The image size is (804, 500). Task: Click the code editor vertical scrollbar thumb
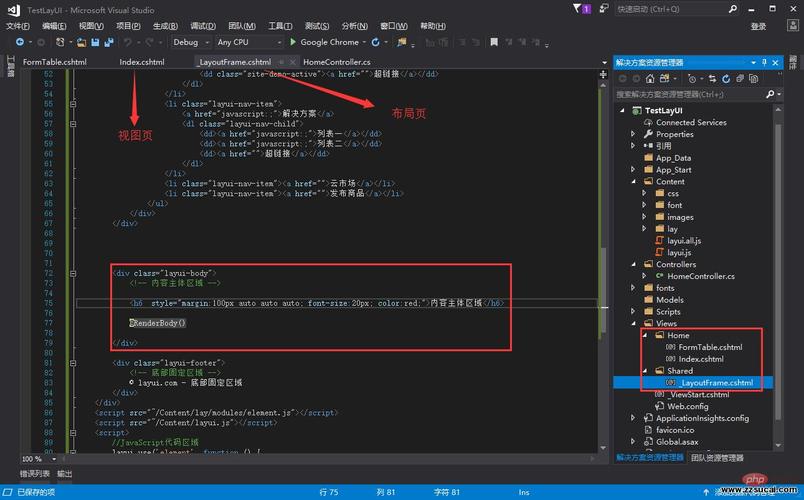pyautogui.click(x=604, y=292)
